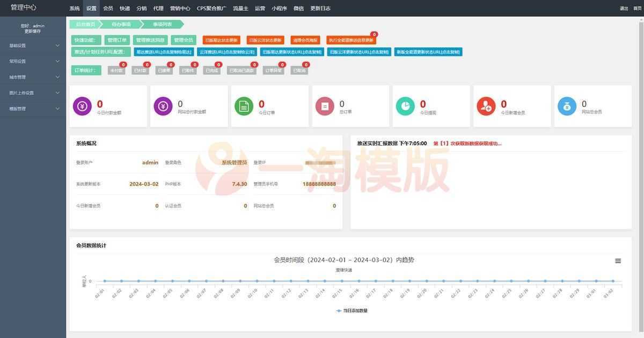Open the 设置 top menu

click(91, 8)
